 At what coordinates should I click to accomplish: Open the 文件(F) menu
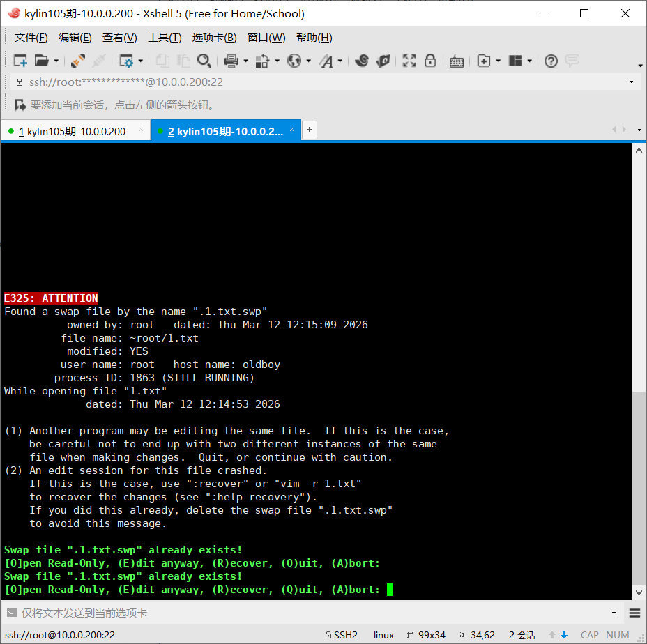coord(31,38)
